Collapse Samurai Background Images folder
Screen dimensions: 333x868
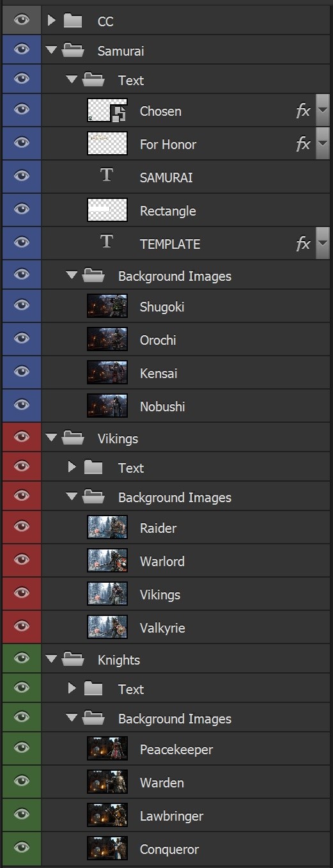[x=72, y=276]
